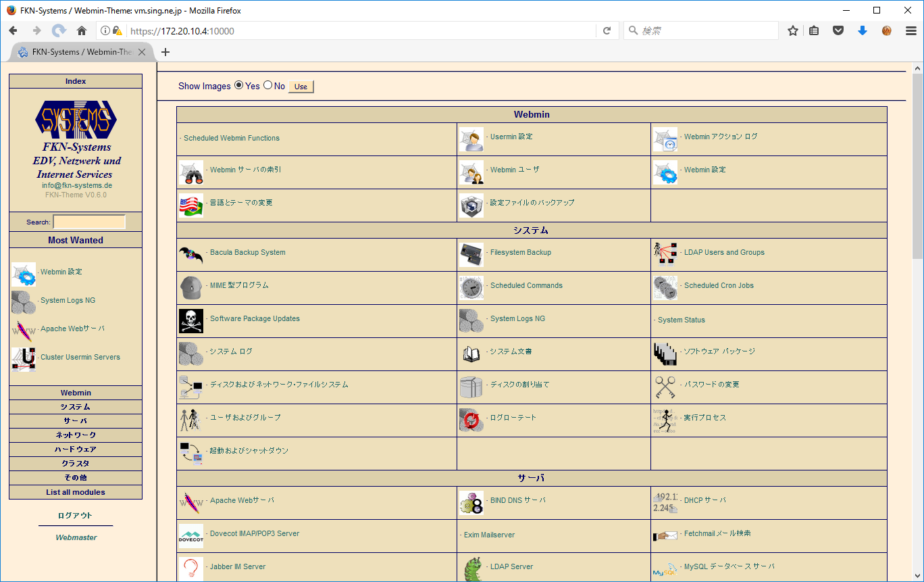Image resolution: width=924 pixels, height=582 pixels.
Task: Click the binoculars icon for Webmin サーバの索引
Action: [191, 172]
